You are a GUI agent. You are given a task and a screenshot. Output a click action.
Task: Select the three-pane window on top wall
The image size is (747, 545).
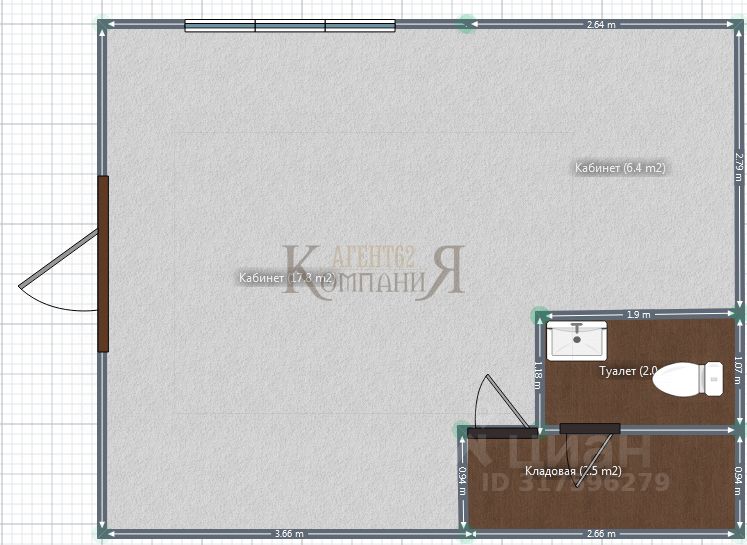[290, 26]
